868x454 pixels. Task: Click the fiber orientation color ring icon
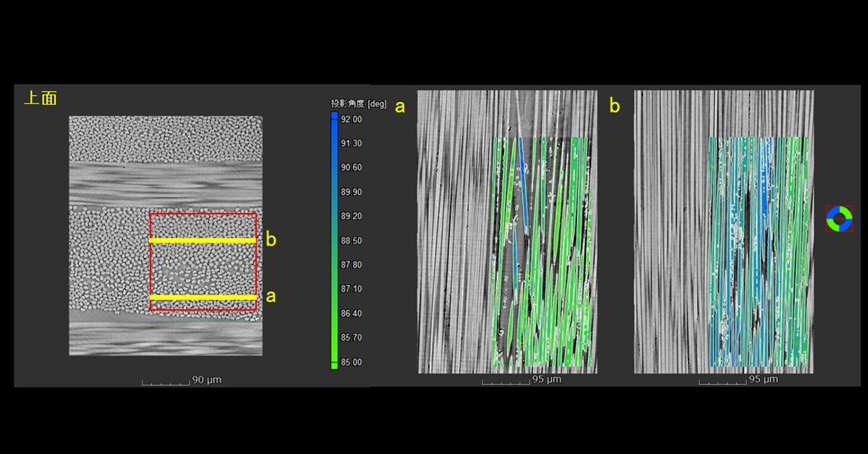click(x=839, y=219)
